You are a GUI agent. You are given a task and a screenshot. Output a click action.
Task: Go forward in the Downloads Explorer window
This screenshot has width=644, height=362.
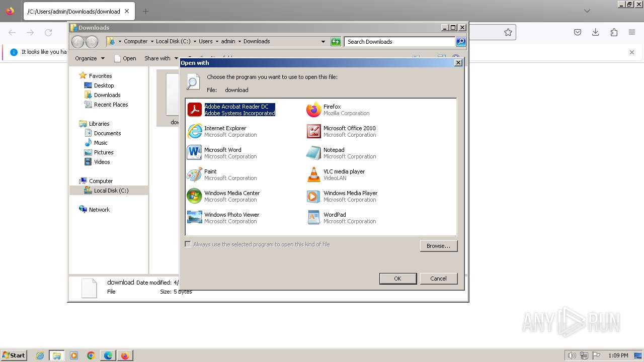[x=92, y=42]
